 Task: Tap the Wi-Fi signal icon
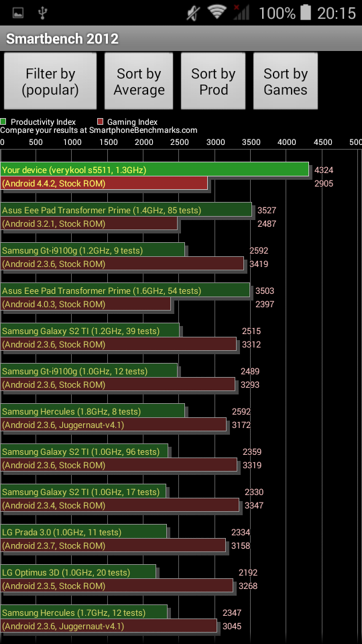pos(217,13)
